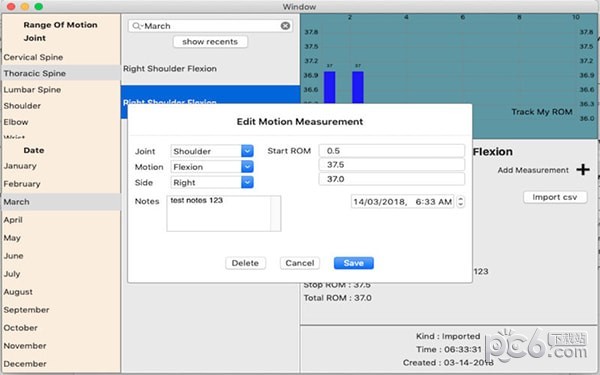600x375 pixels.
Task: Click the Time : 06:33:31 text
Action: click(448, 349)
